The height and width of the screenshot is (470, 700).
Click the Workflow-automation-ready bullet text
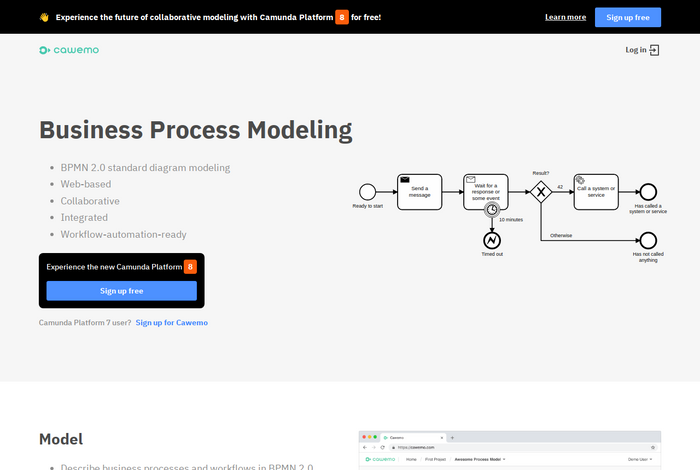(124, 235)
